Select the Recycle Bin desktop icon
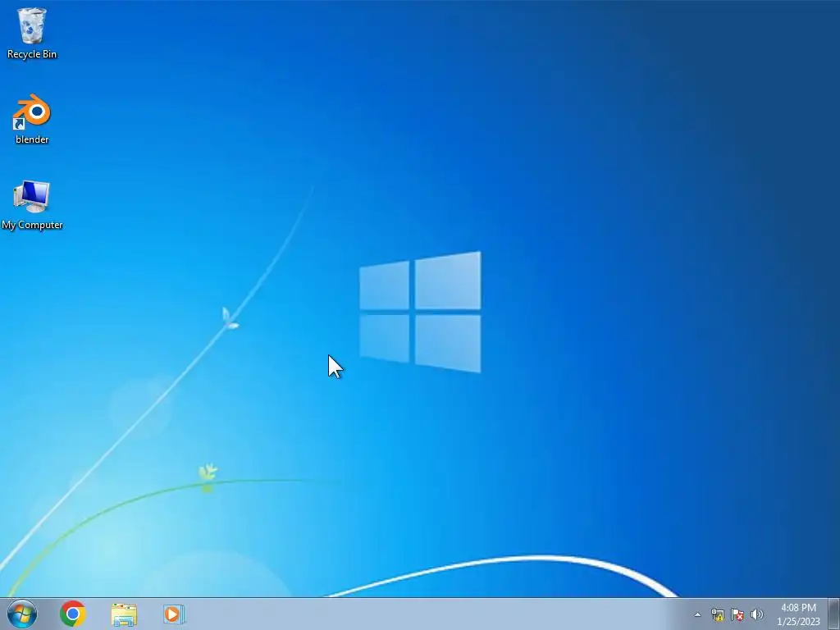 point(32,27)
